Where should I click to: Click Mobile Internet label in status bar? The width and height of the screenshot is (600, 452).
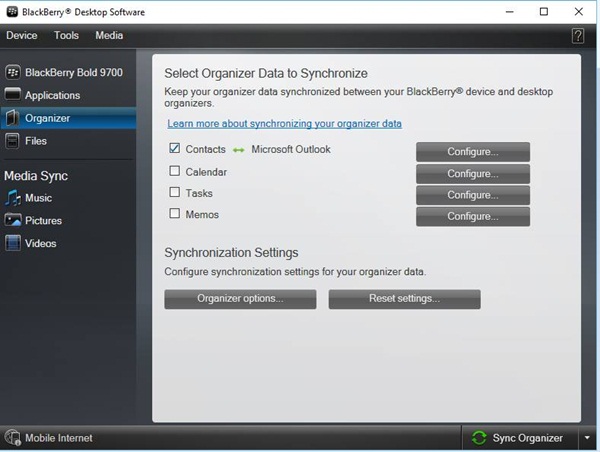point(59,438)
